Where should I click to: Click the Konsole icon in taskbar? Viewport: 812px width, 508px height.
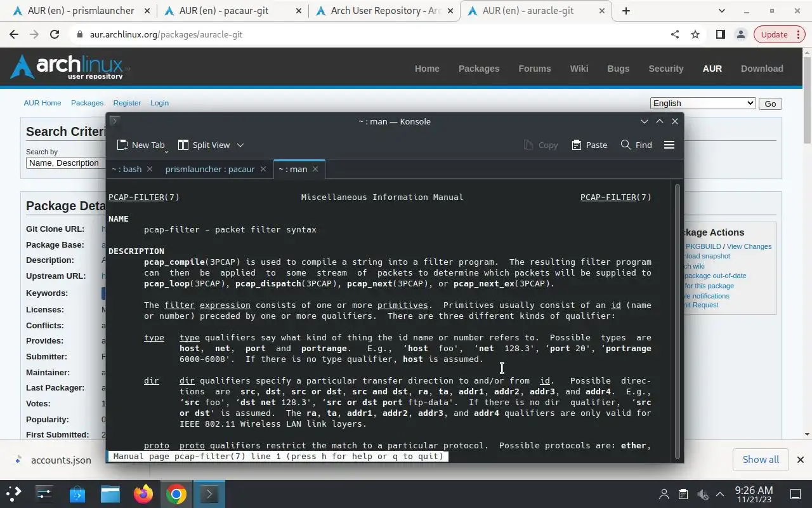[x=209, y=494]
